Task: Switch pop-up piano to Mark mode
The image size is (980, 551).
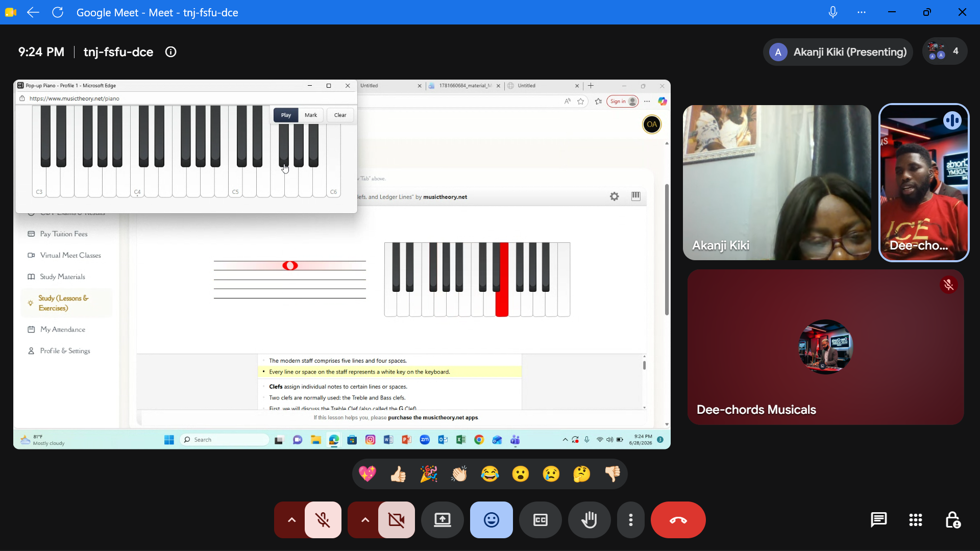Action: [311, 115]
